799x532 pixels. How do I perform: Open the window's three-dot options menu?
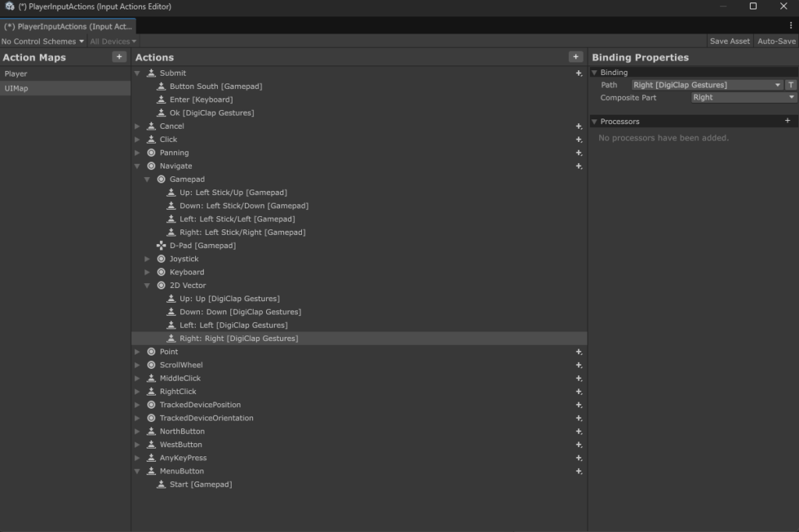tap(790, 26)
